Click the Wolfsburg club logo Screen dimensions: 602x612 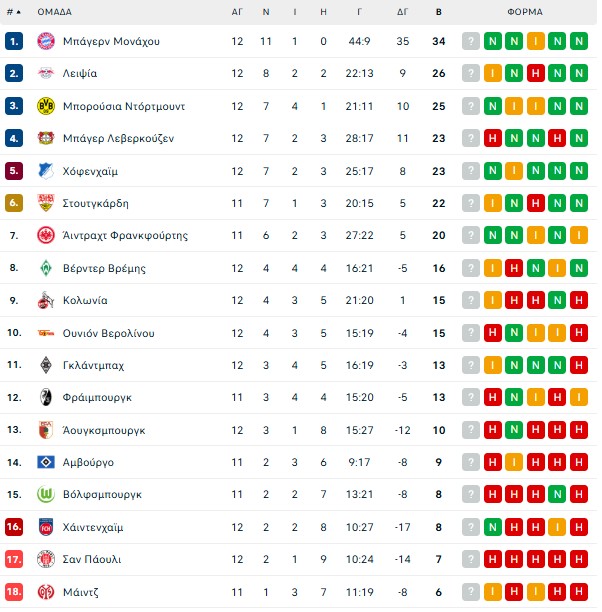(x=45, y=494)
